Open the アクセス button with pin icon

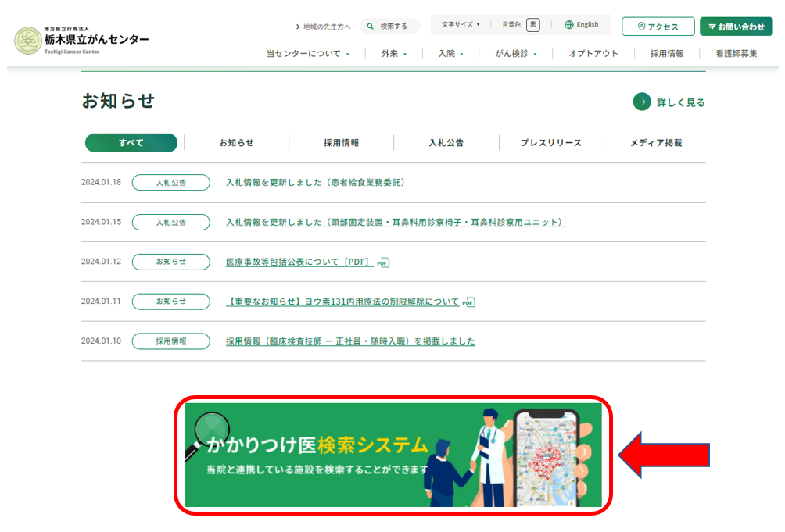pyautogui.click(x=658, y=27)
